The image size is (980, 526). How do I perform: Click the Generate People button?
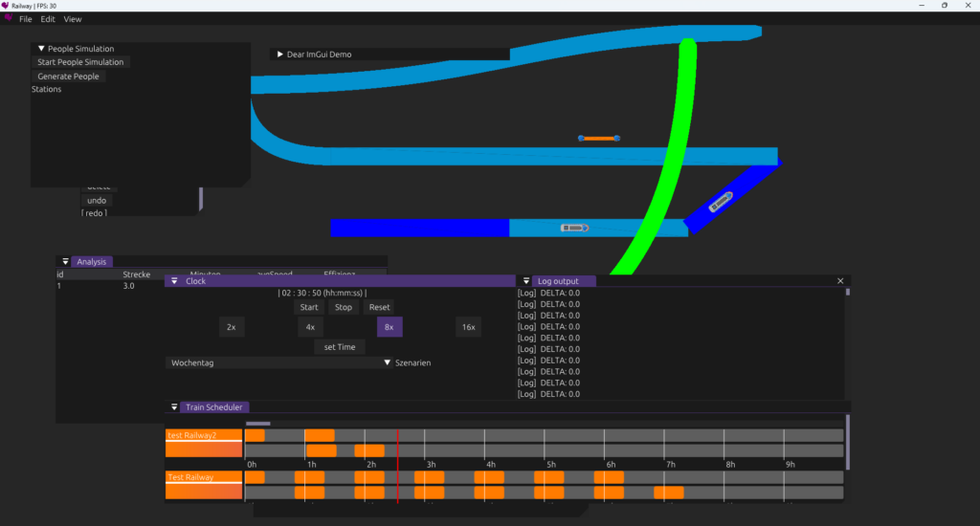pyautogui.click(x=68, y=77)
